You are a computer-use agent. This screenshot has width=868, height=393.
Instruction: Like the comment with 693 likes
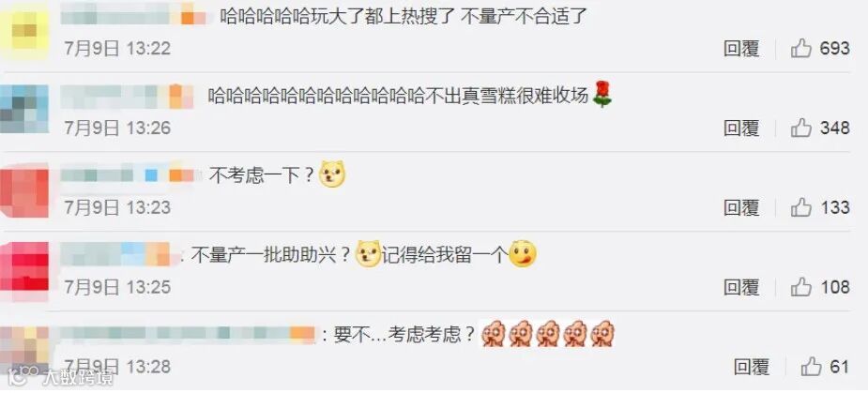tap(800, 48)
